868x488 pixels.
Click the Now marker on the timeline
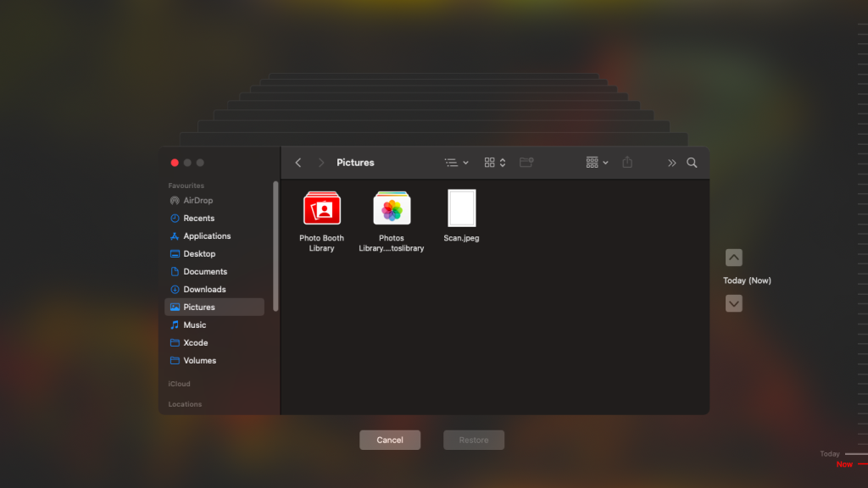[x=844, y=464]
